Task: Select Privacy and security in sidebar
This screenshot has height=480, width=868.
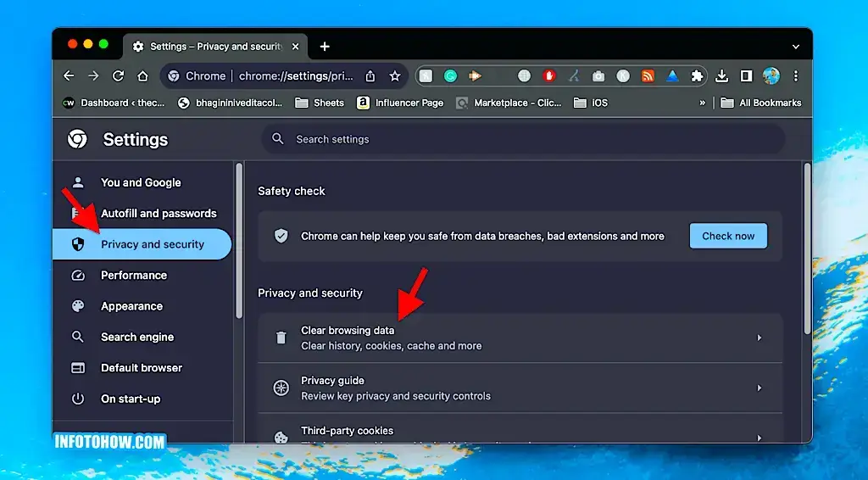Action: 142,244
